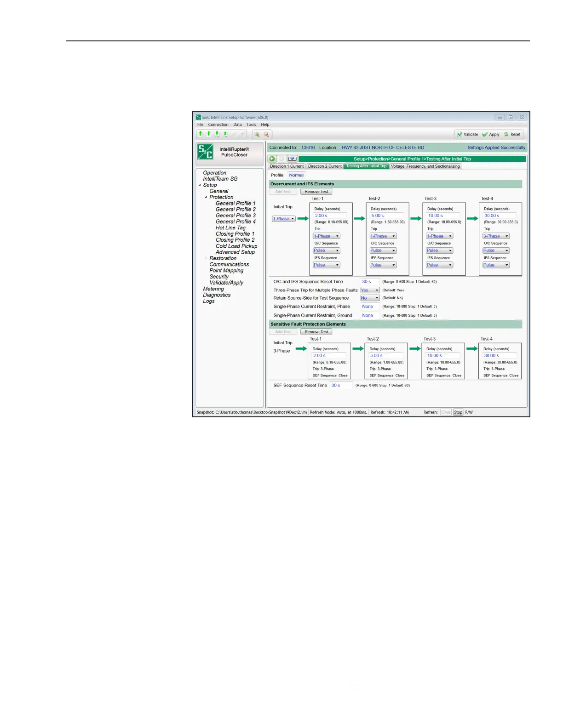Open the Data menu
Viewport: 563px width, 728px height.
[x=237, y=125]
